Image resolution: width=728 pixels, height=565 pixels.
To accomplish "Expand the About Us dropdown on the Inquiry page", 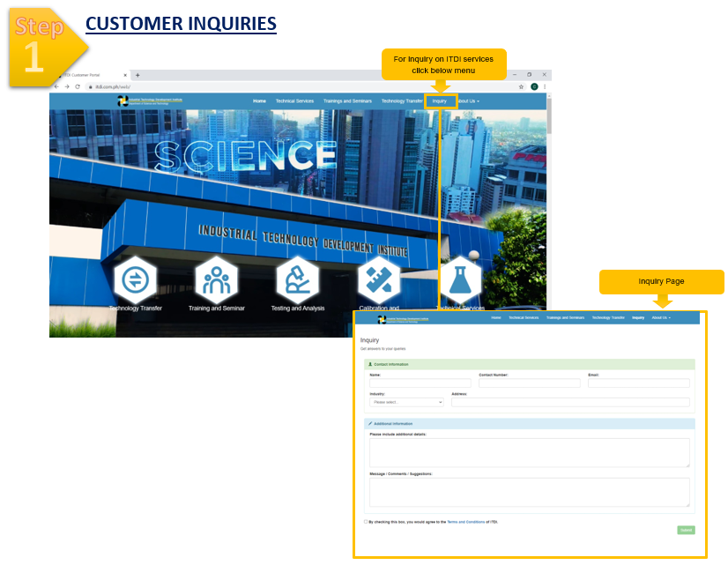I will tap(661, 318).
